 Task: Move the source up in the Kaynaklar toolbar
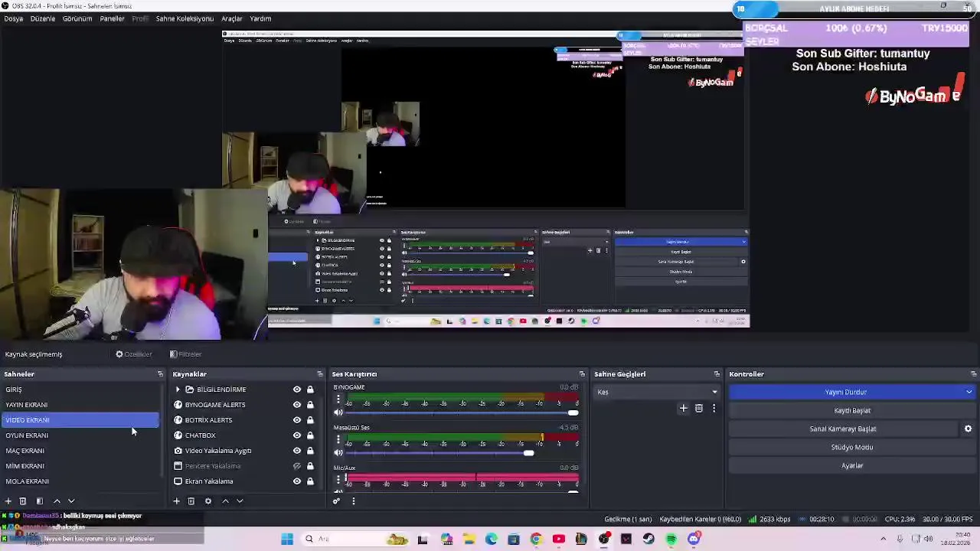coord(225,501)
